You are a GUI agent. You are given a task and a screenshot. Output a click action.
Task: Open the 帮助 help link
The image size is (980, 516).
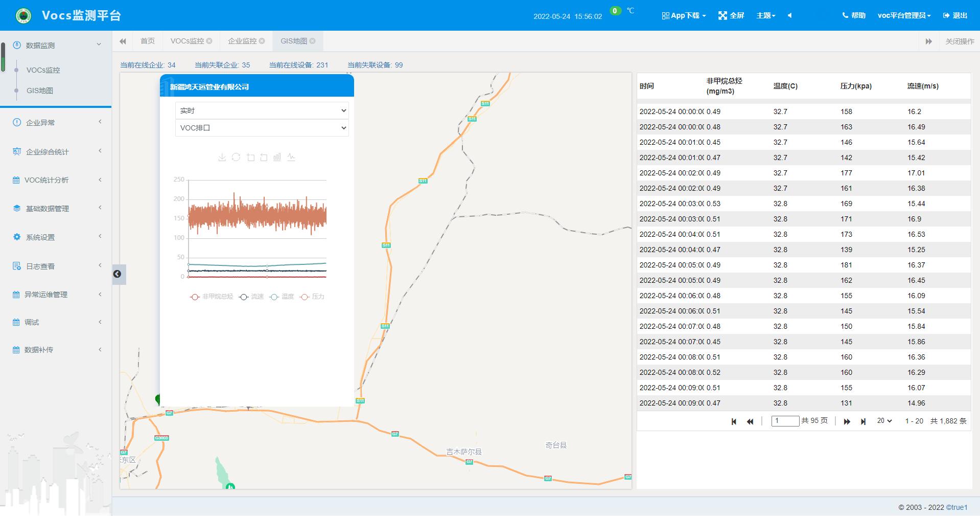click(x=854, y=15)
